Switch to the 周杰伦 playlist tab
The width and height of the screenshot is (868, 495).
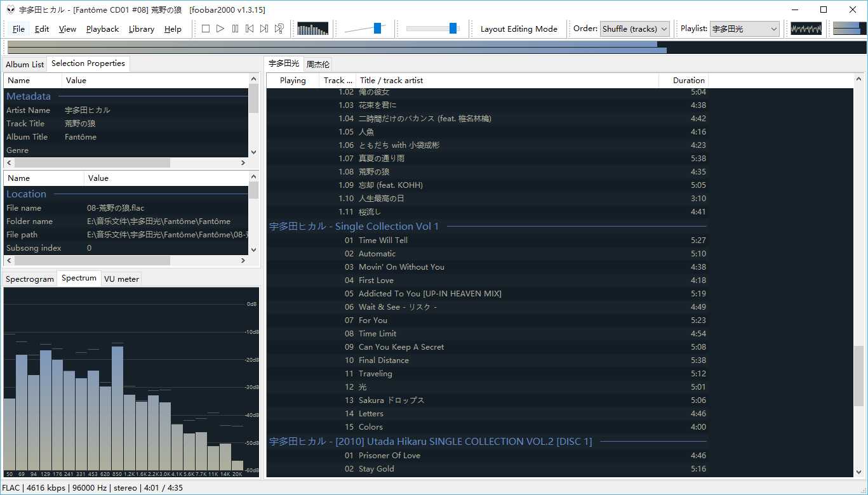[x=317, y=64]
